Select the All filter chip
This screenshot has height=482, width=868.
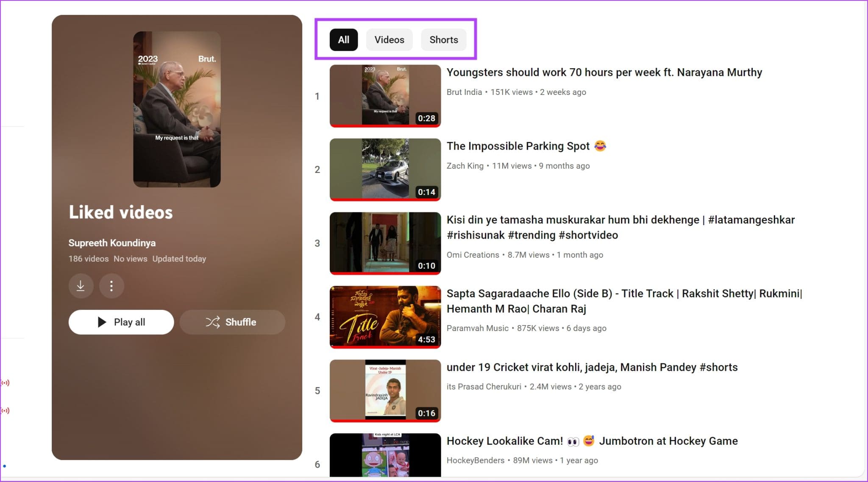343,39
